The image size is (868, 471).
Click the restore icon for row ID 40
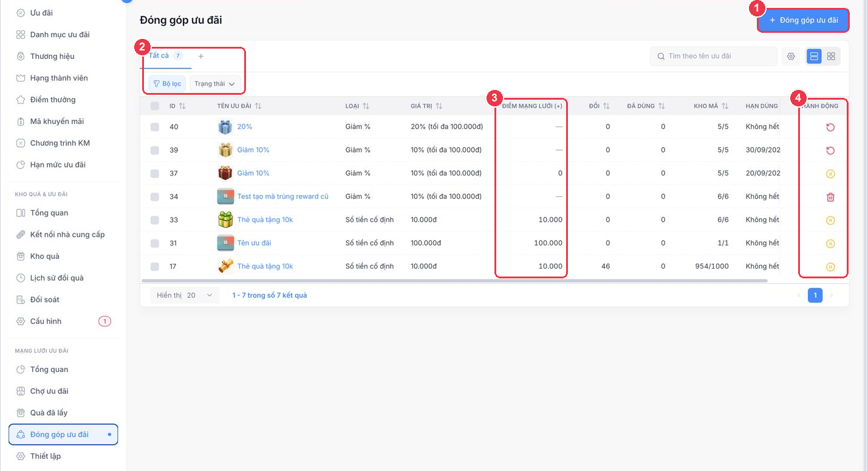[830, 127]
